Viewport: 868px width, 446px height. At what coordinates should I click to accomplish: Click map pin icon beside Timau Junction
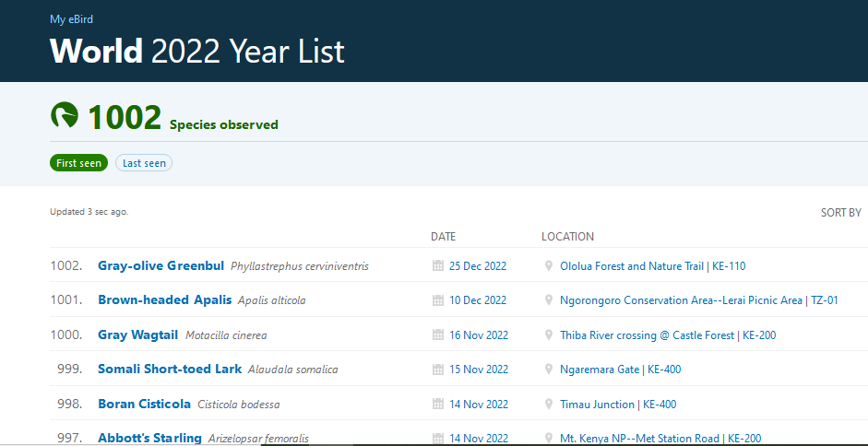549,405
